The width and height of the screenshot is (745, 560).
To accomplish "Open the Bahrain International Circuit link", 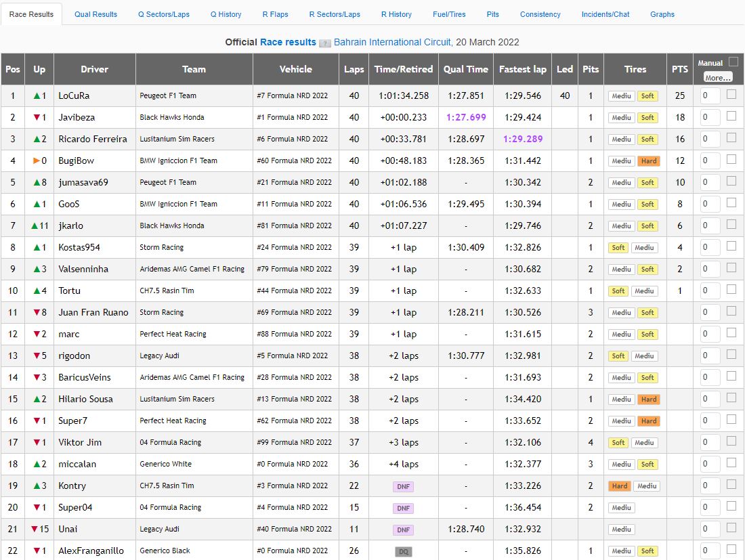I will pyautogui.click(x=392, y=42).
